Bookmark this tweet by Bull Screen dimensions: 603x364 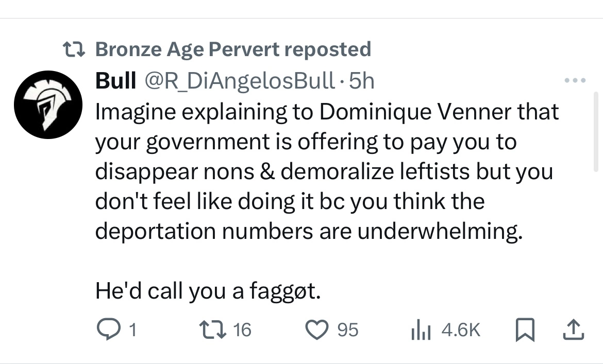525,330
